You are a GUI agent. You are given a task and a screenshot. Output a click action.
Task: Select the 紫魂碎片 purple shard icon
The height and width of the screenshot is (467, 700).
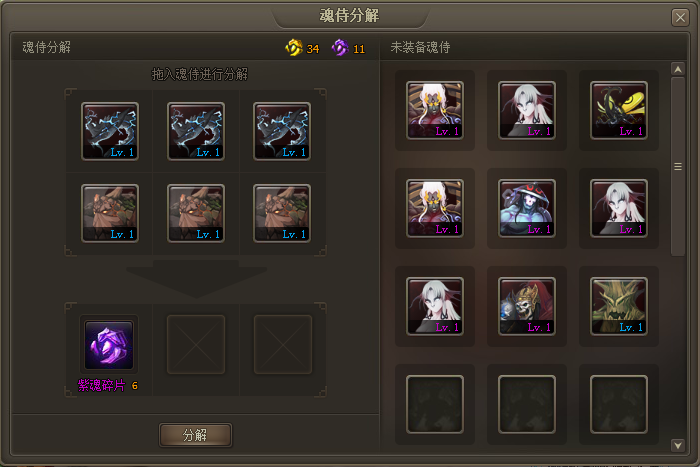[x=109, y=345]
